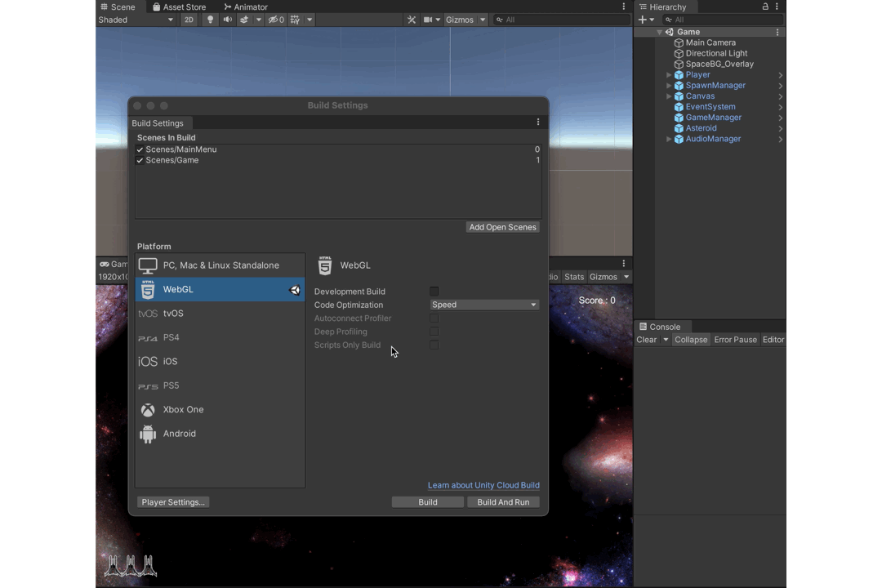The height and width of the screenshot is (588, 882).
Task: Toggle Collapse in the Console
Action: pyautogui.click(x=691, y=340)
